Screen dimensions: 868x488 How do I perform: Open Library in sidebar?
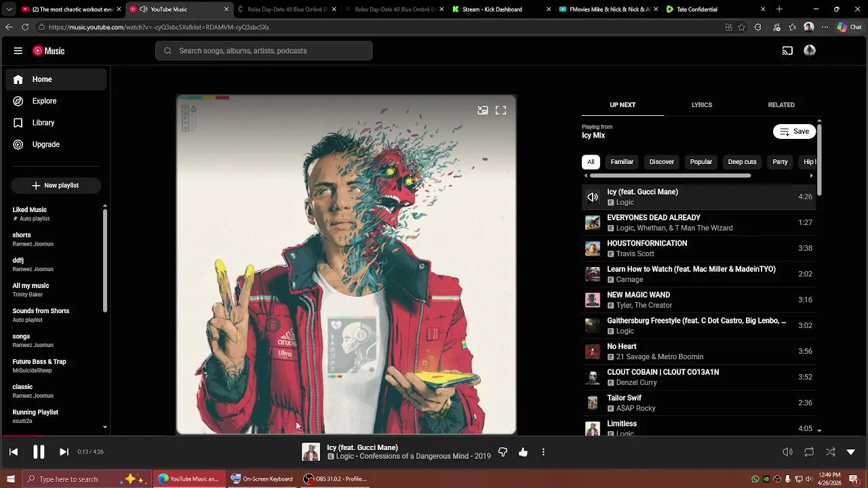coord(56,123)
